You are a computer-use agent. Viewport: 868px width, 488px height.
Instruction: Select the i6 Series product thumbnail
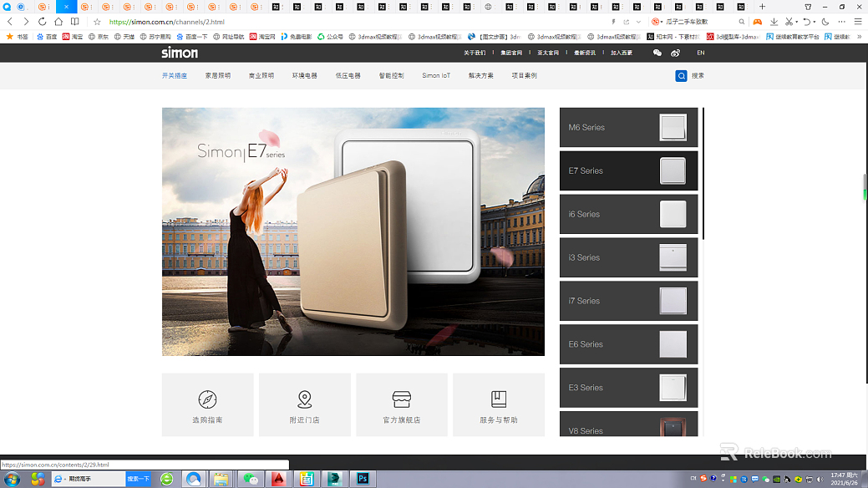pos(673,214)
